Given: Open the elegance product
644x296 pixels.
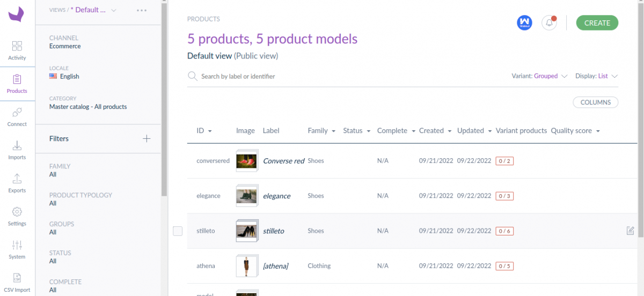Looking at the screenshot, I should (x=276, y=196).
